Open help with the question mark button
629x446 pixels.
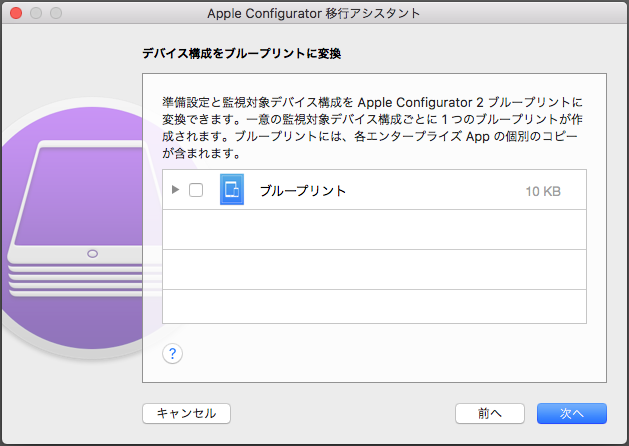(x=172, y=353)
